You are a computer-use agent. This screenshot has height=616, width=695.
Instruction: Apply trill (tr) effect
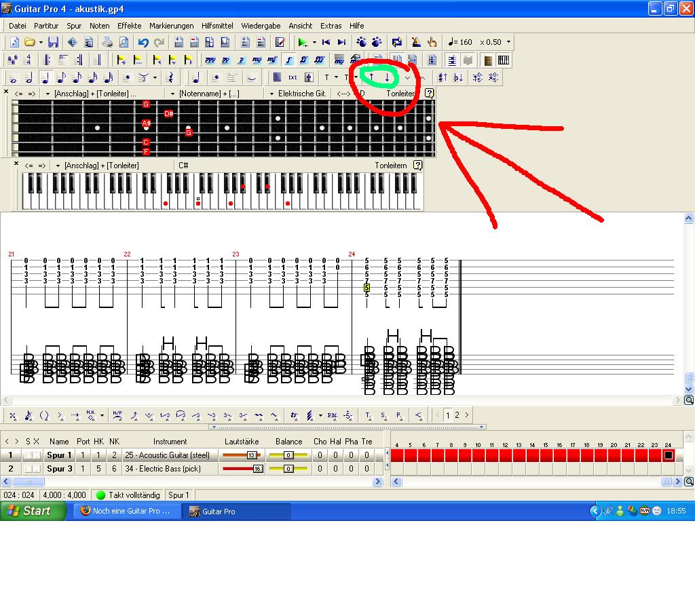(294, 415)
